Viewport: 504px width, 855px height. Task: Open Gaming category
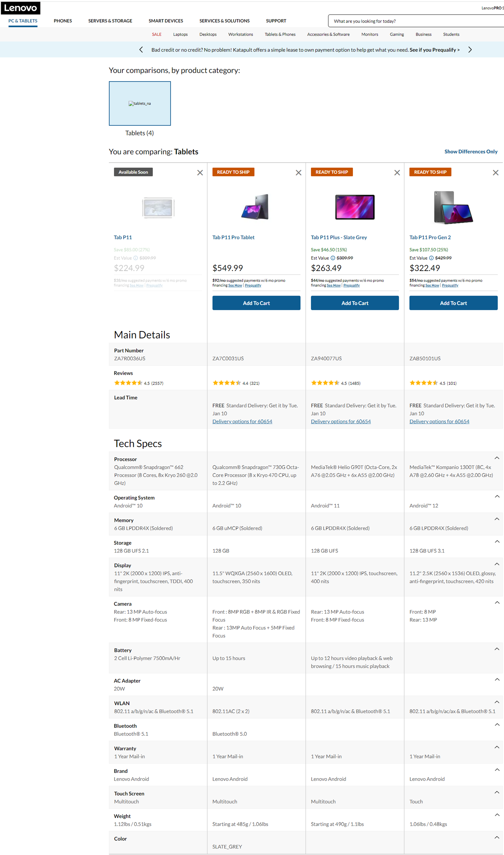point(397,34)
